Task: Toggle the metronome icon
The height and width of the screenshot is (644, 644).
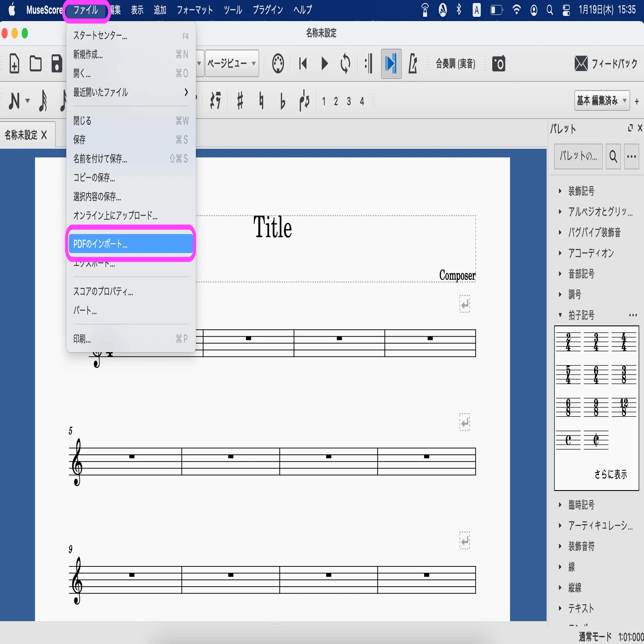Action: [x=413, y=64]
